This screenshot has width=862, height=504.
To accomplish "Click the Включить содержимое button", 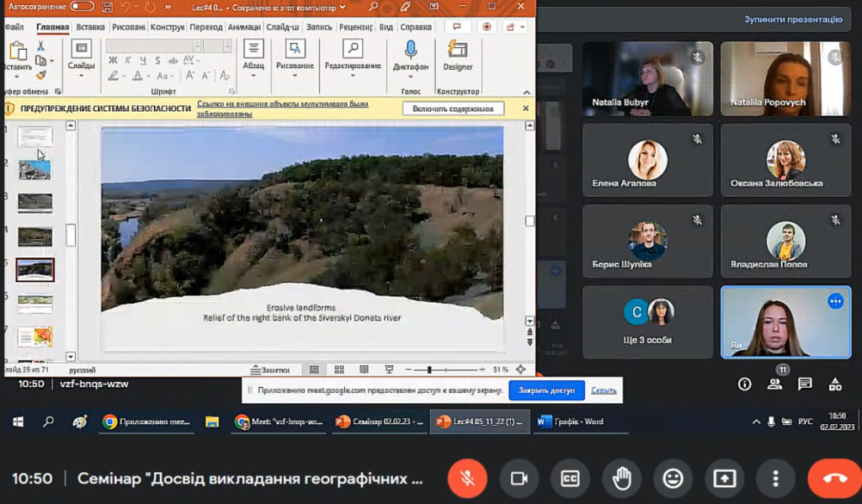I will tap(453, 109).
